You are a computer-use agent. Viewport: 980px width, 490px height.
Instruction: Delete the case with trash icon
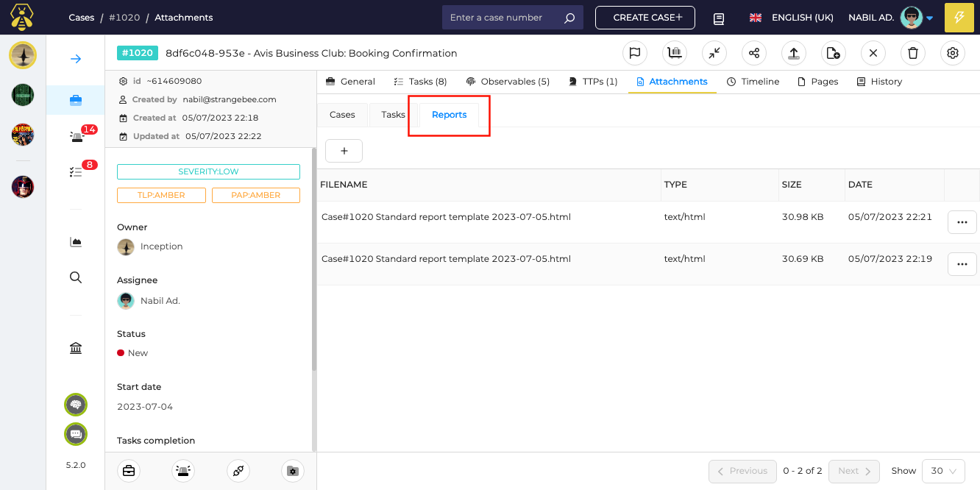913,53
